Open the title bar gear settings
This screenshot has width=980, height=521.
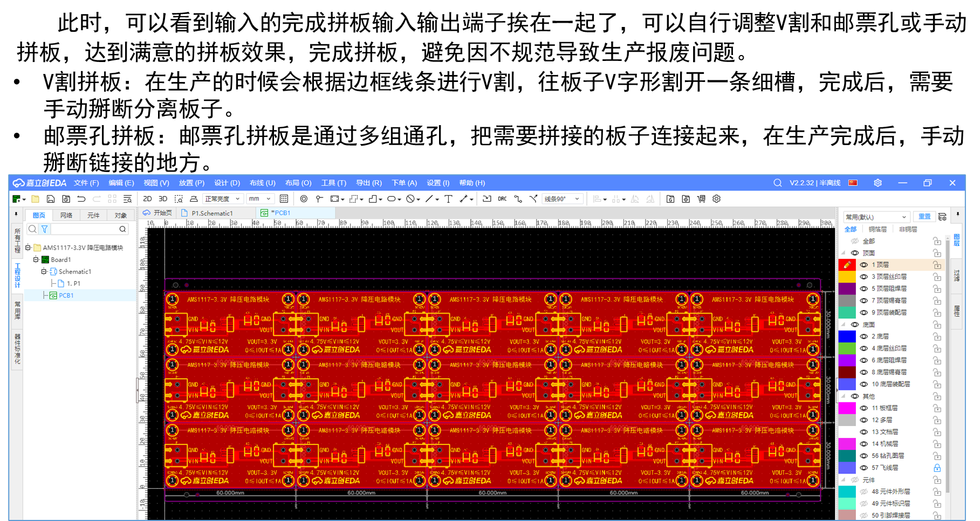point(878,183)
